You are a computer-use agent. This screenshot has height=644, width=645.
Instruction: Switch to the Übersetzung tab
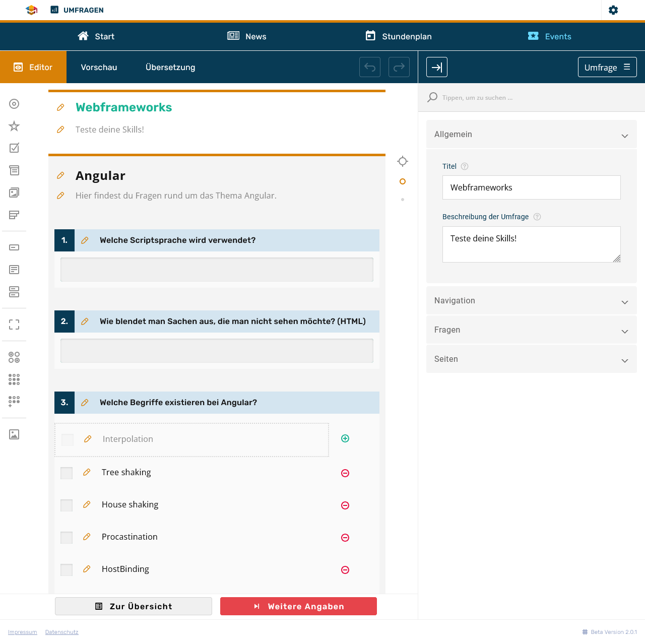point(170,67)
